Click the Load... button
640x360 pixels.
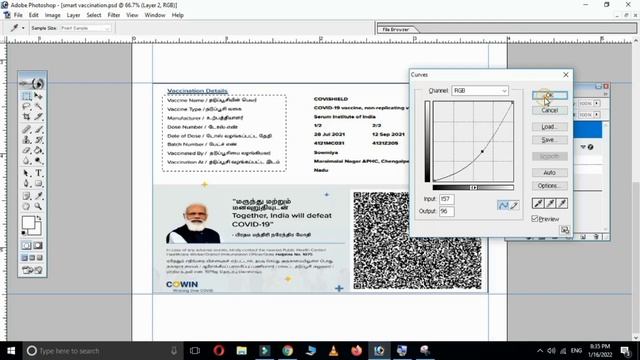tap(549, 127)
